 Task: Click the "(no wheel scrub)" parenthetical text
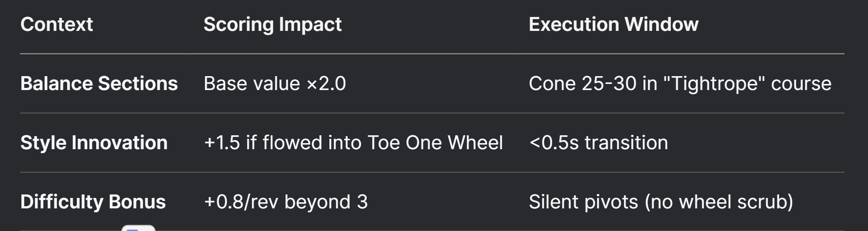[x=719, y=202]
